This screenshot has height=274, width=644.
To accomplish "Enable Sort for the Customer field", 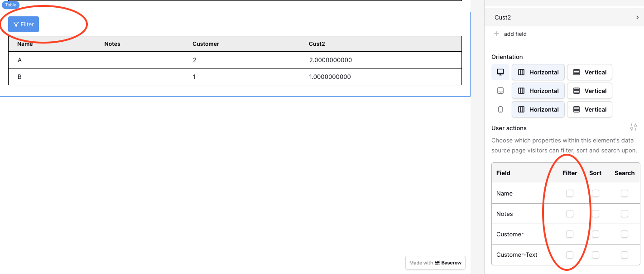I will click(x=596, y=234).
